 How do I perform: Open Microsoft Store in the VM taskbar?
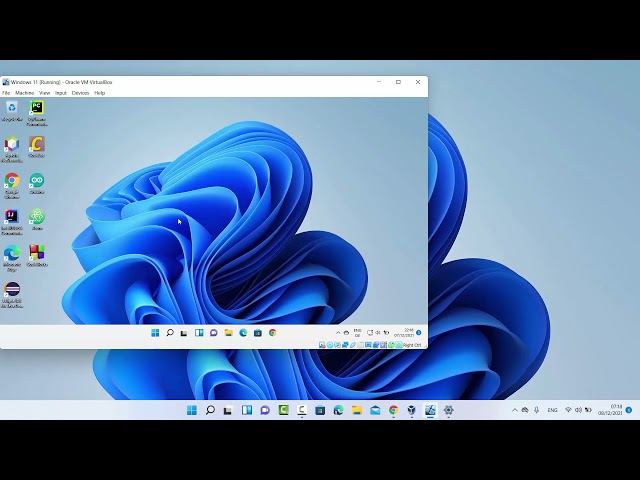pyautogui.click(x=258, y=333)
